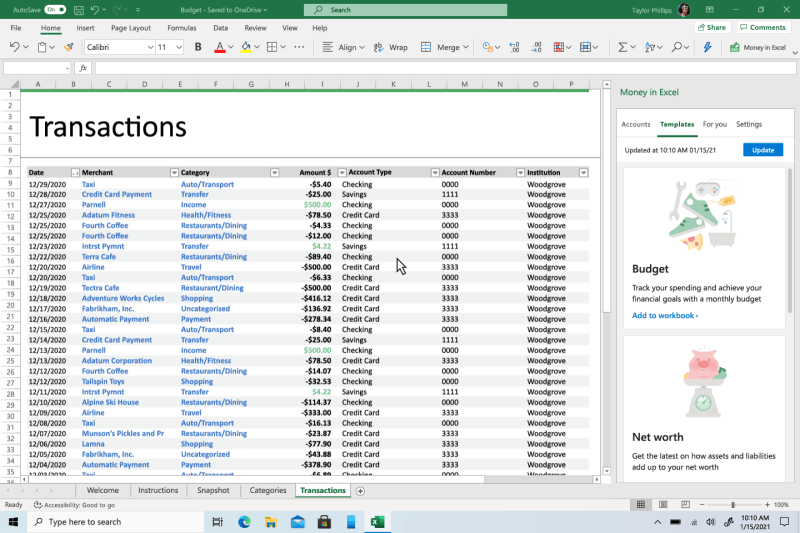The height and width of the screenshot is (533, 800).
Task: Click the Ideas lightning bolt icon
Action: 708,47
